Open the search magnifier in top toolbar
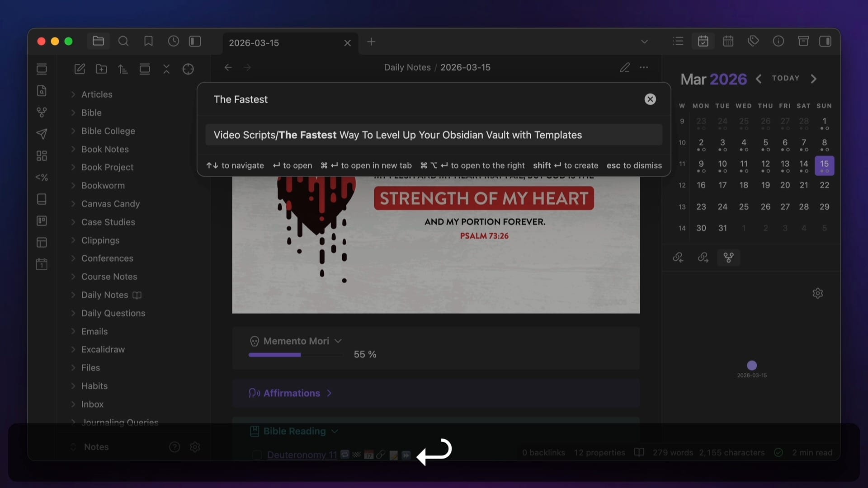The image size is (868, 488). tap(123, 42)
